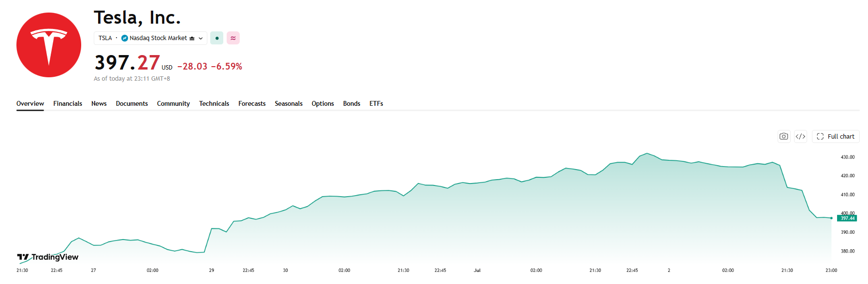
Task: Switch to the Bonds tab
Action: (352, 104)
